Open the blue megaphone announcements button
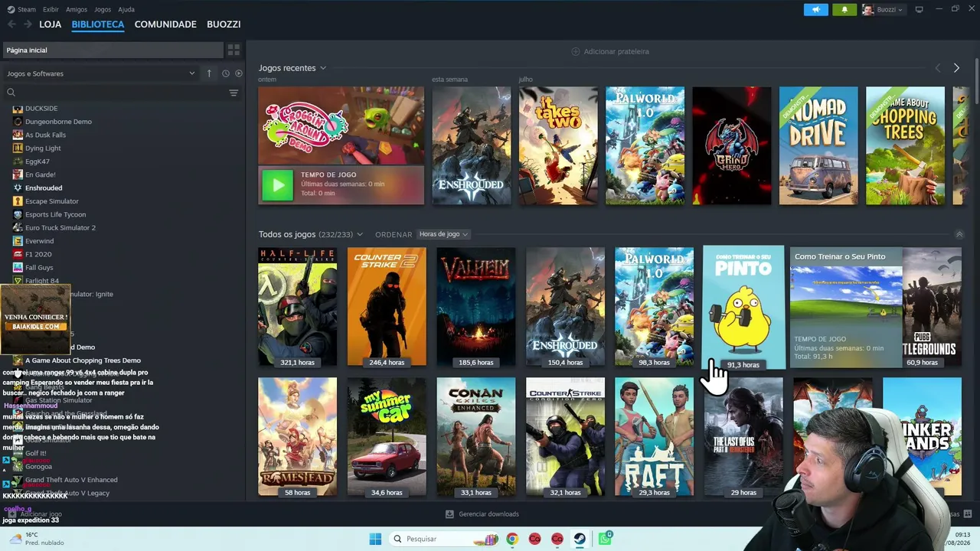Image resolution: width=980 pixels, height=551 pixels. pos(815,9)
